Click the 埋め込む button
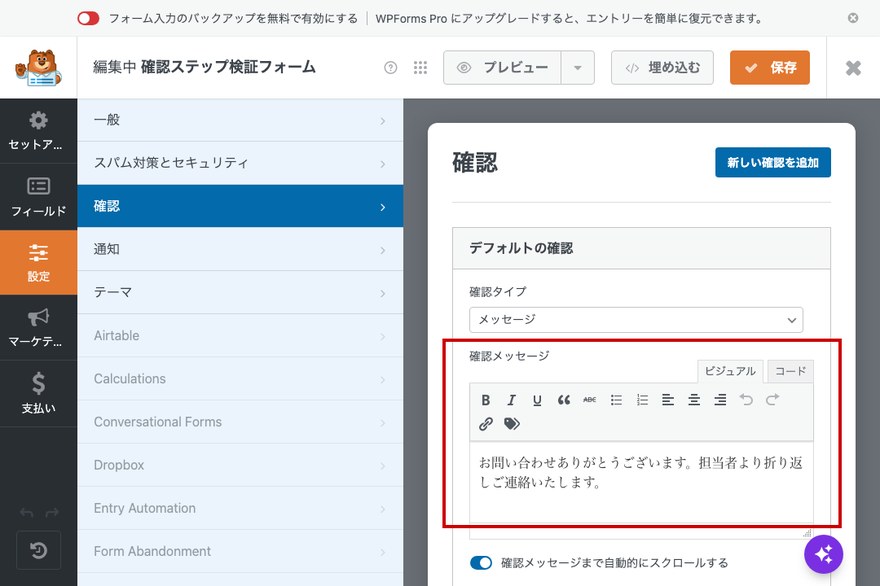 662,68
